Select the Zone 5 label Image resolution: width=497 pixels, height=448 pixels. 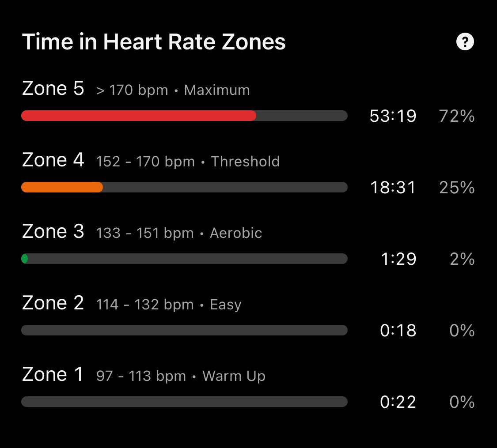[53, 88]
